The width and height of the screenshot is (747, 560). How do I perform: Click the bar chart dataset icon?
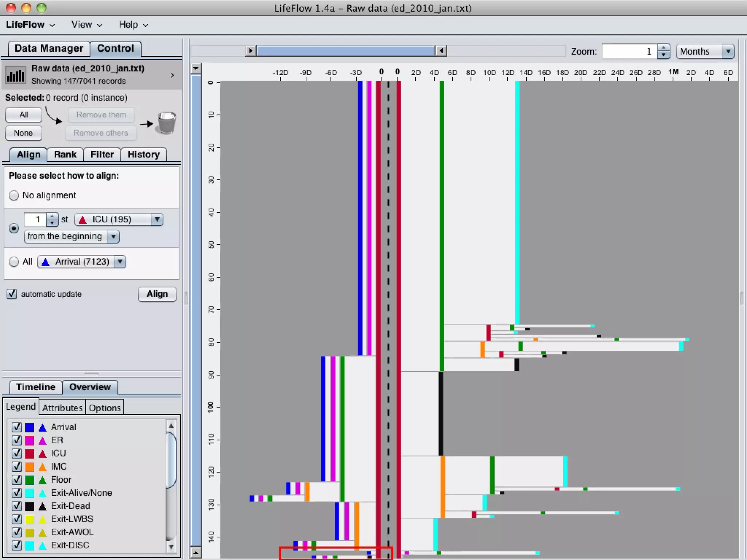tap(16, 75)
